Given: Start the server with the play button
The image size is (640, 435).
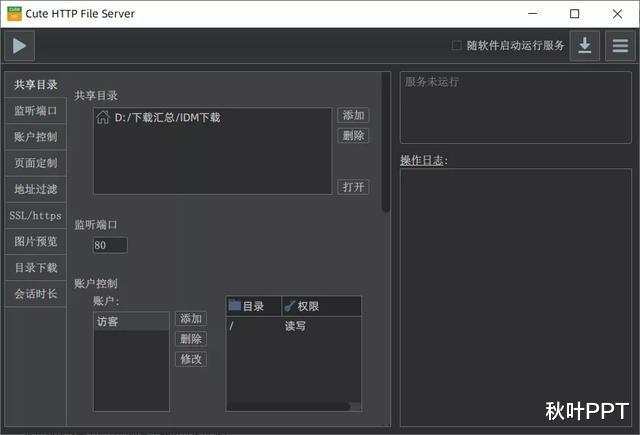Looking at the screenshot, I should coord(19,46).
